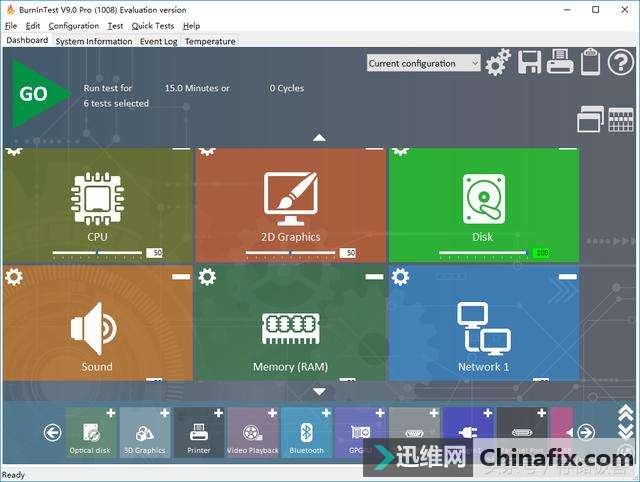The width and height of the screenshot is (640, 482).
Task: Click left arrow in bottom test tray
Action: pos(53,433)
